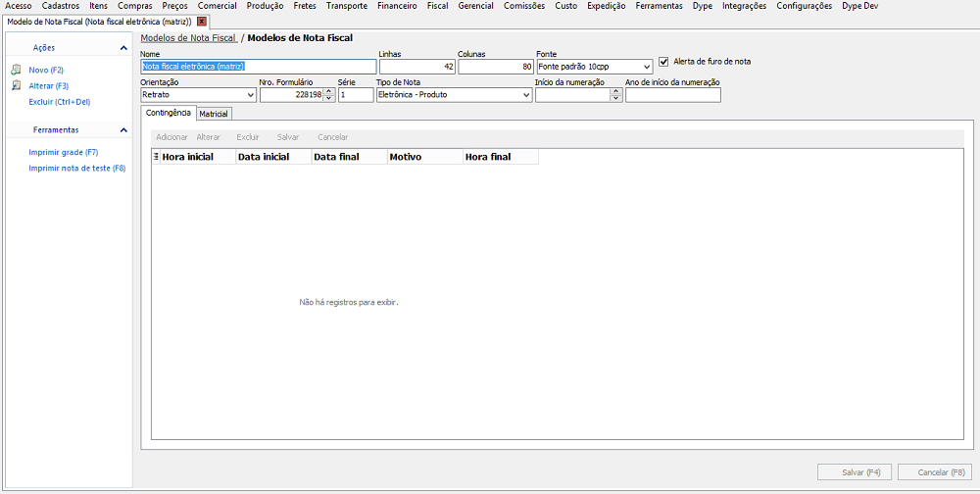This screenshot has height=494, width=980.
Task: Click the Salvar (F4) button
Action: [856, 472]
